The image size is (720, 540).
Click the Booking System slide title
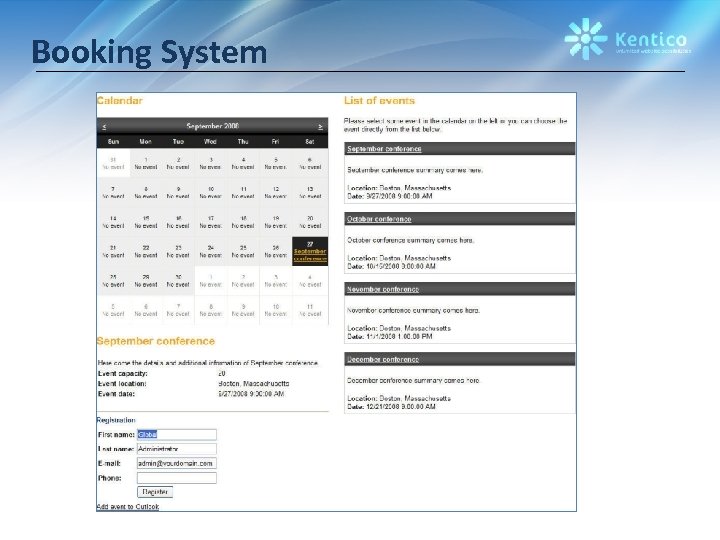tap(149, 52)
